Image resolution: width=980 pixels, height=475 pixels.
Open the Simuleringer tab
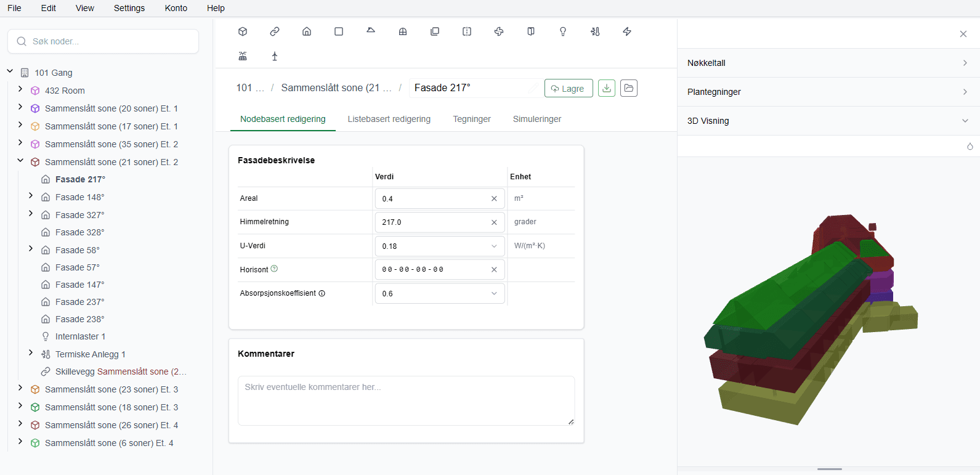(537, 119)
